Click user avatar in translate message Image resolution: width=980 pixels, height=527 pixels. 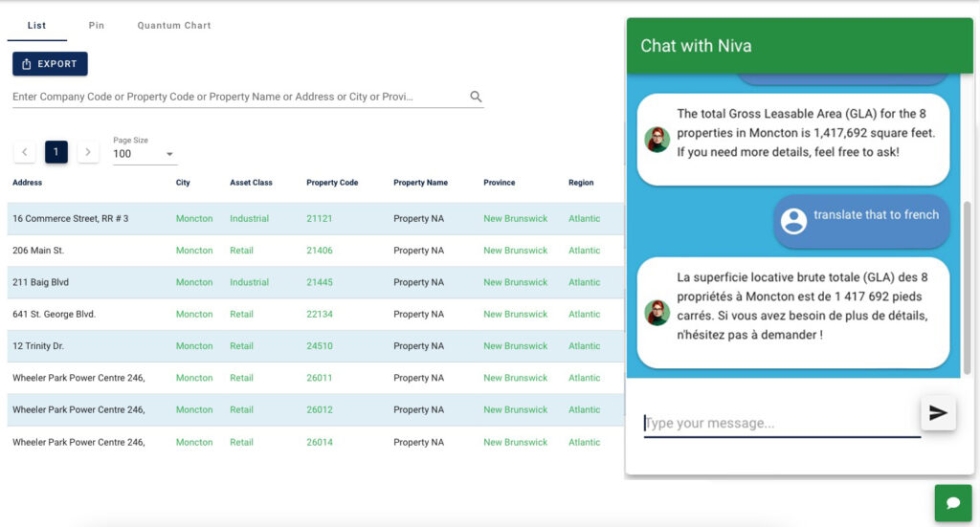pyautogui.click(x=793, y=220)
